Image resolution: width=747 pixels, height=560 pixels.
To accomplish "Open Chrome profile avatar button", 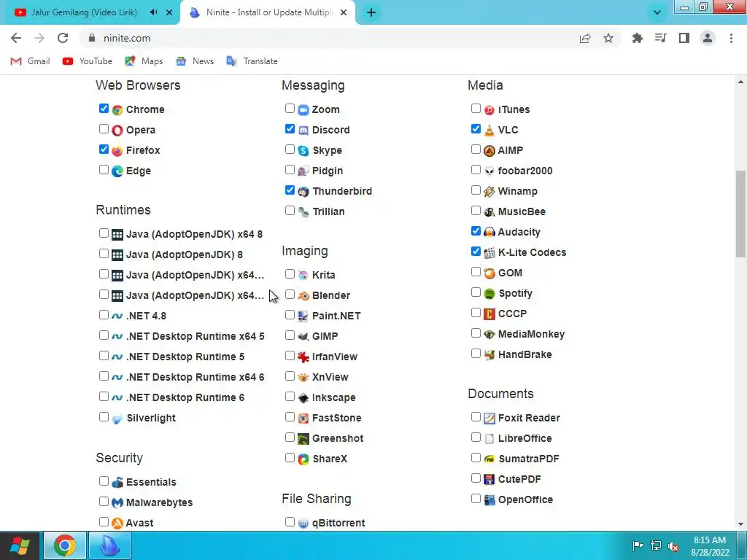I will tap(708, 38).
